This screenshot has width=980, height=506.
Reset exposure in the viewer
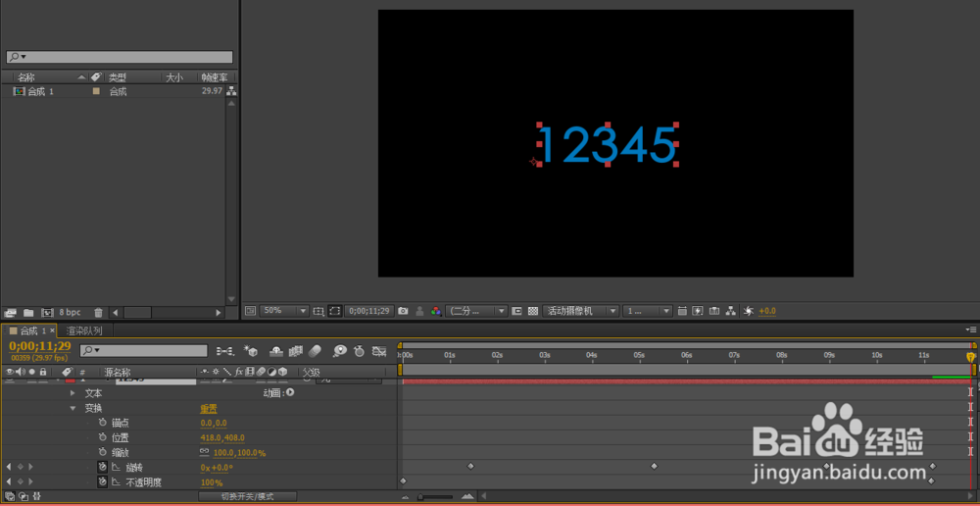pos(749,311)
